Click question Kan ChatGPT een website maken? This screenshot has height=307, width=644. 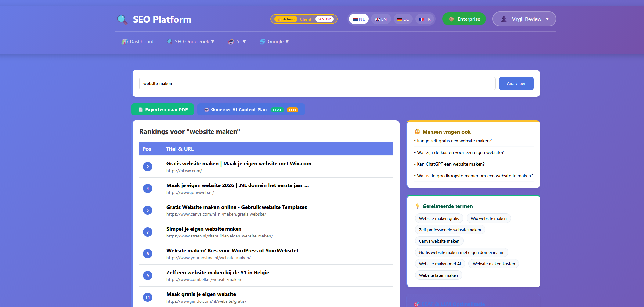[x=451, y=164]
